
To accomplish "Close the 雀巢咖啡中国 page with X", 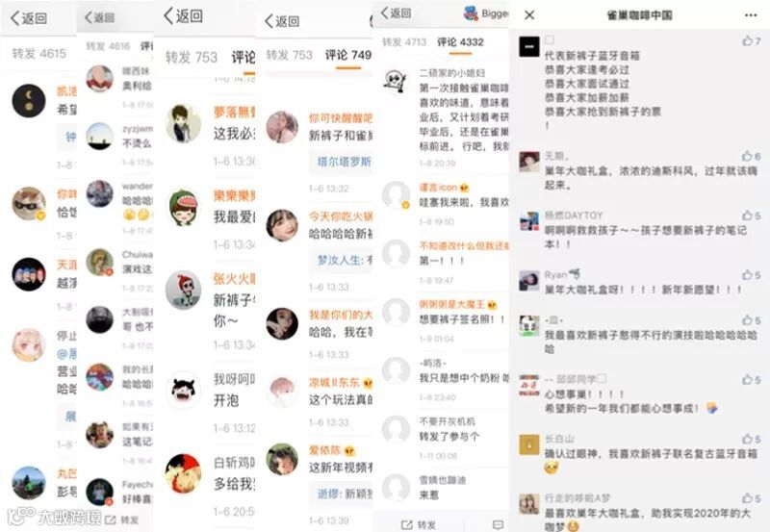I will pyautogui.click(x=529, y=15).
